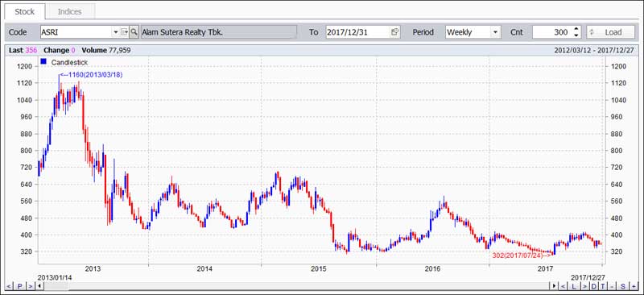
Task: Open the calendar picker in the To field
Action: pos(394,32)
